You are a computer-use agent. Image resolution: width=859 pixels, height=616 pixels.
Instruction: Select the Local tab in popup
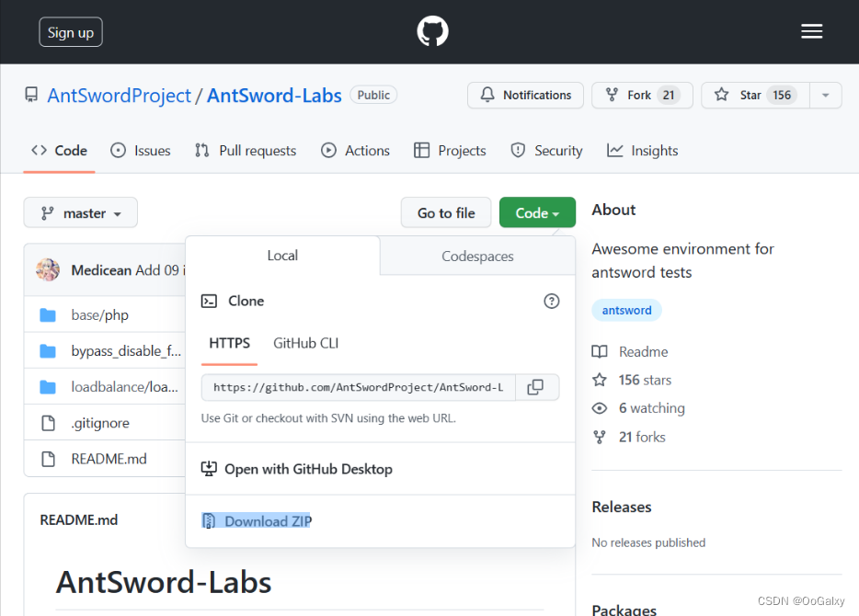(x=282, y=256)
